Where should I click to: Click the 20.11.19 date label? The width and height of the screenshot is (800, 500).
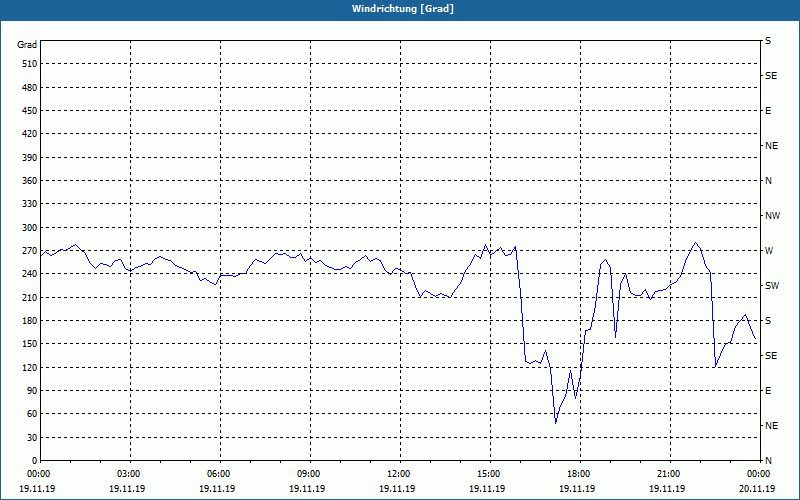[757, 489]
